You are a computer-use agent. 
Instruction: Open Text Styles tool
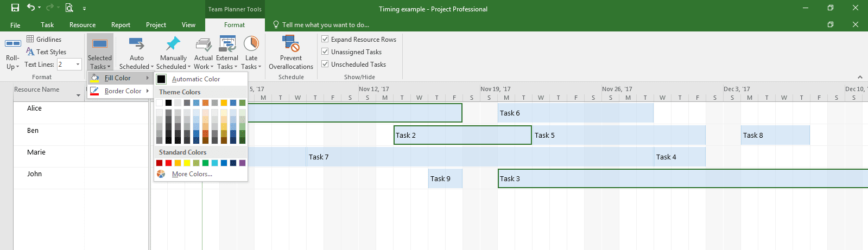click(46, 52)
